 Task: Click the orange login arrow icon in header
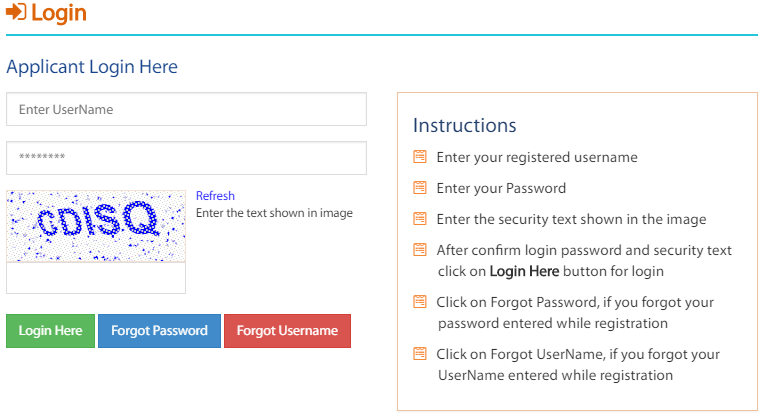pyautogui.click(x=16, y=12)
